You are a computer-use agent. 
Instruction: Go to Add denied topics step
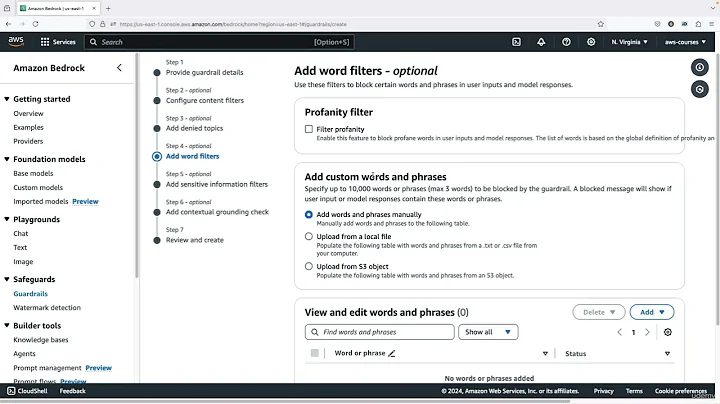(x=194, y=128)
